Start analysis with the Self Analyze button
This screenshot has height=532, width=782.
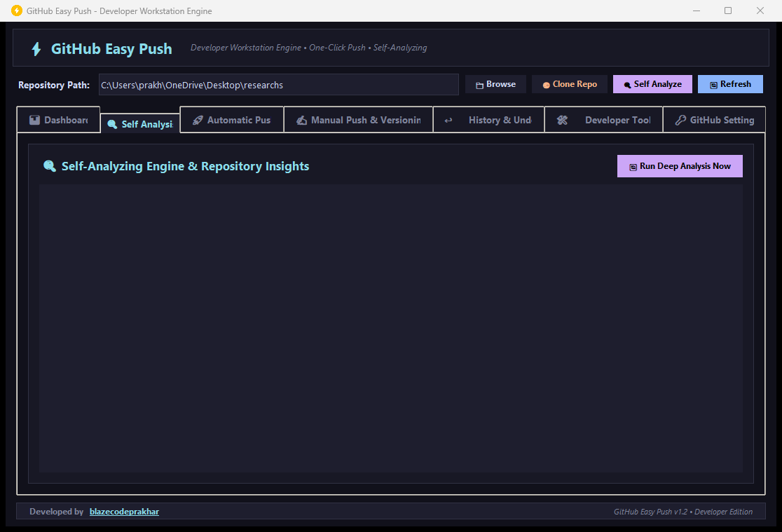(x=652, y=84)
